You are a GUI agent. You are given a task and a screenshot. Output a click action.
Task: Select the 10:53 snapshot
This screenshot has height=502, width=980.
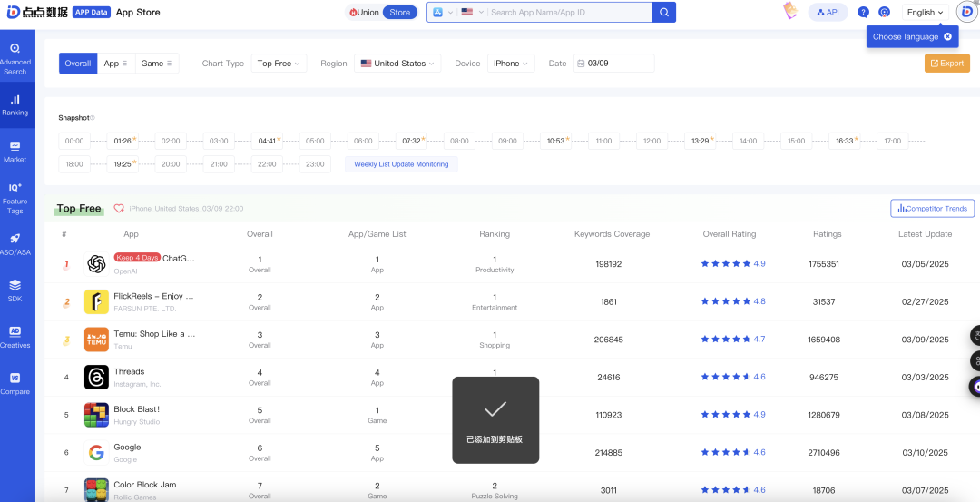point(555,141)
